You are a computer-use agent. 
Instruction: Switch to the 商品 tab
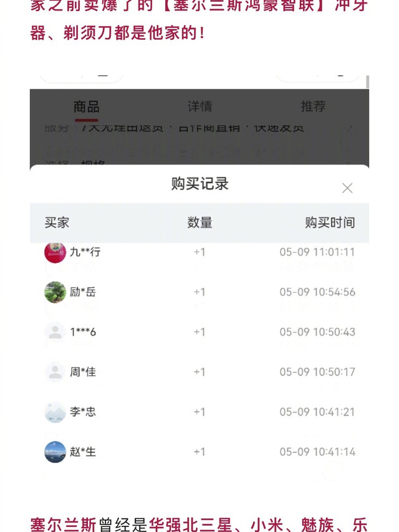(x=86, y=107)
